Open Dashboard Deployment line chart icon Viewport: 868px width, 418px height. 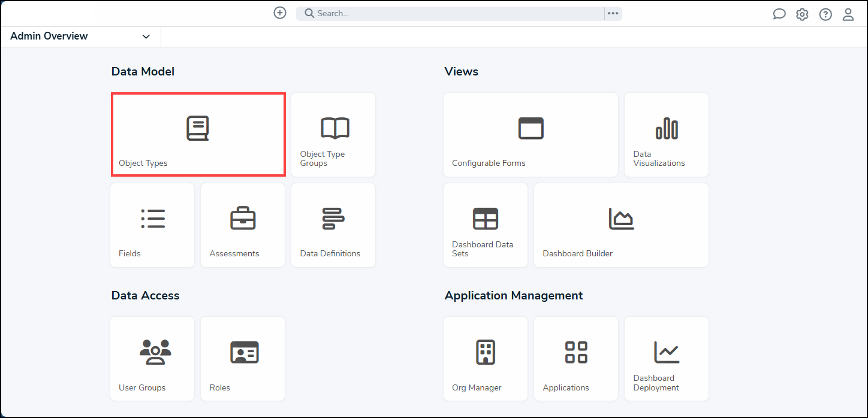coord(667,352)
